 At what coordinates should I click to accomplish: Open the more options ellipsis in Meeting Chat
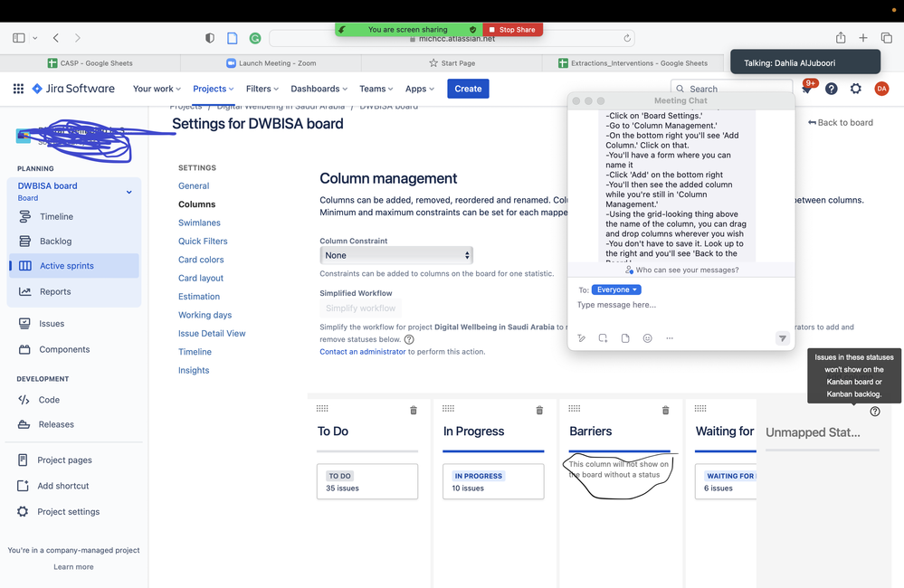670,338
